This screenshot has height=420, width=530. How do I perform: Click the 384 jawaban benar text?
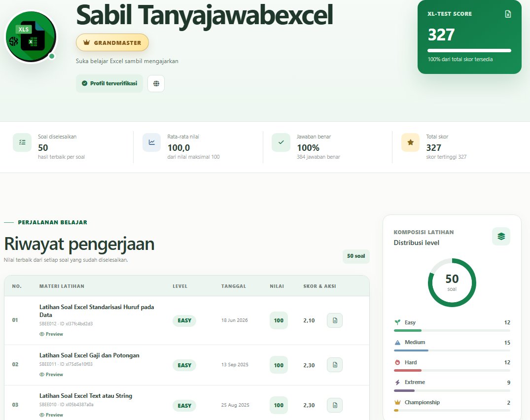click(x=318, y=157)
